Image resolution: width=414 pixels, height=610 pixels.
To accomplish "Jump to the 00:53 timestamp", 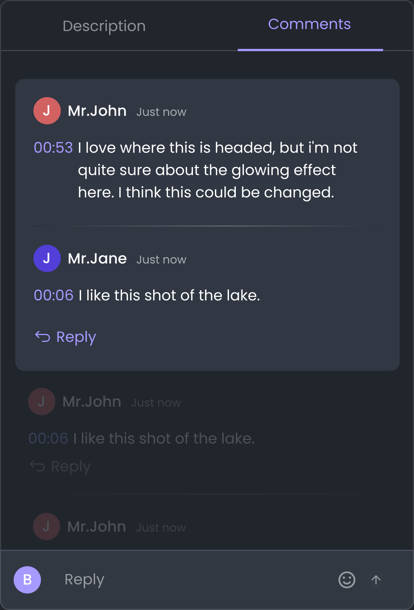I will tap(53, 148).
